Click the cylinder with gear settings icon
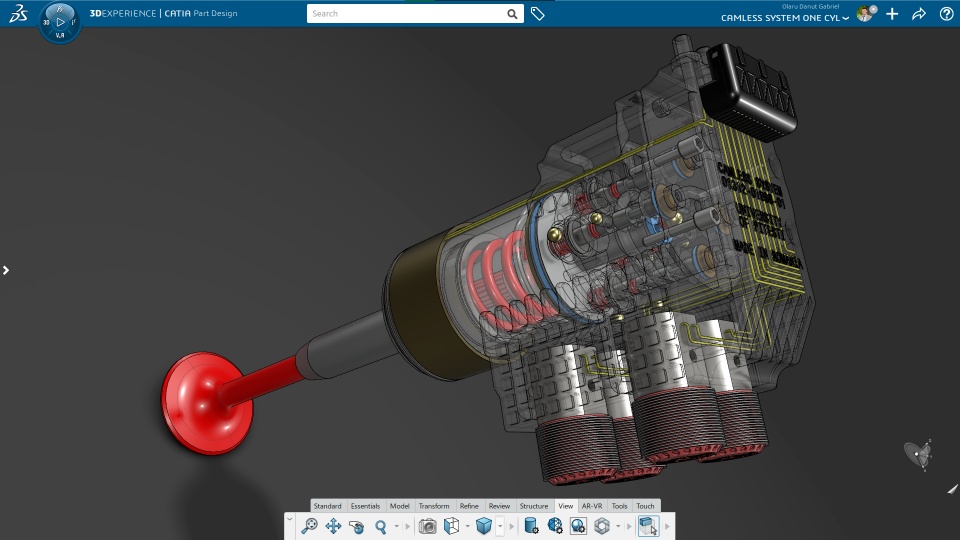Viewport: 960px width, 540px height. pyautogui.click(x=531, y=526)
